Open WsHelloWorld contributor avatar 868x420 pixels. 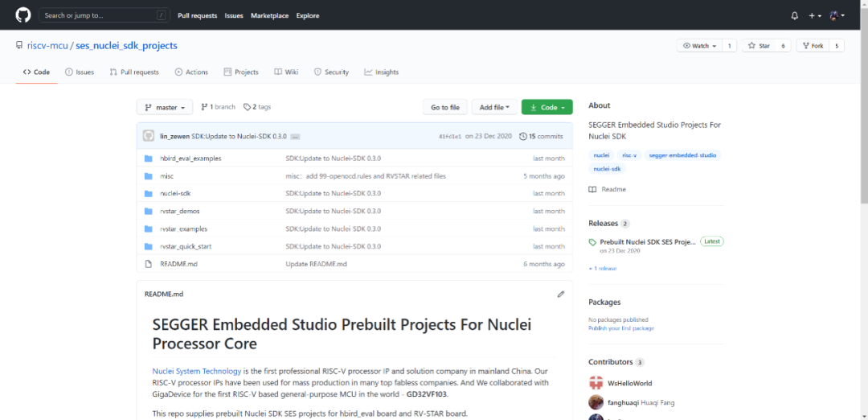click(596, 383)
